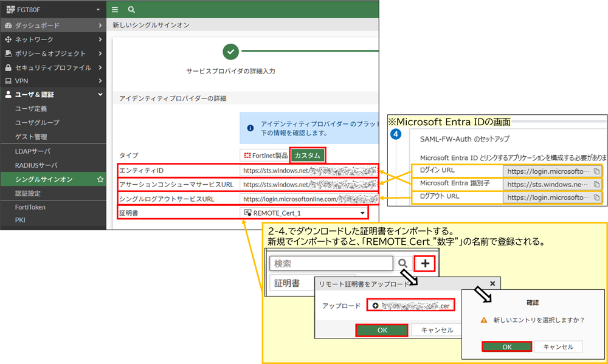Click the certificate icon beside REMOTE_Cert_1
Viewport: 608px width, 364px height.
(x=248, y=213)
